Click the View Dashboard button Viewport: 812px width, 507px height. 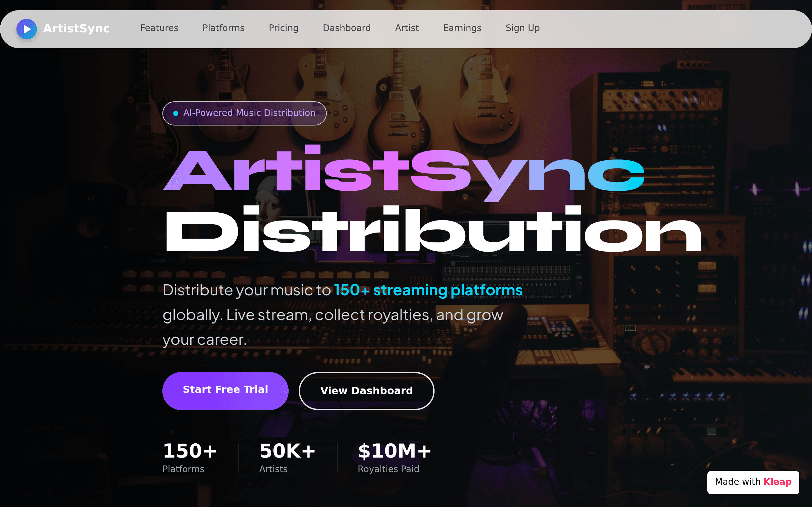366,391
